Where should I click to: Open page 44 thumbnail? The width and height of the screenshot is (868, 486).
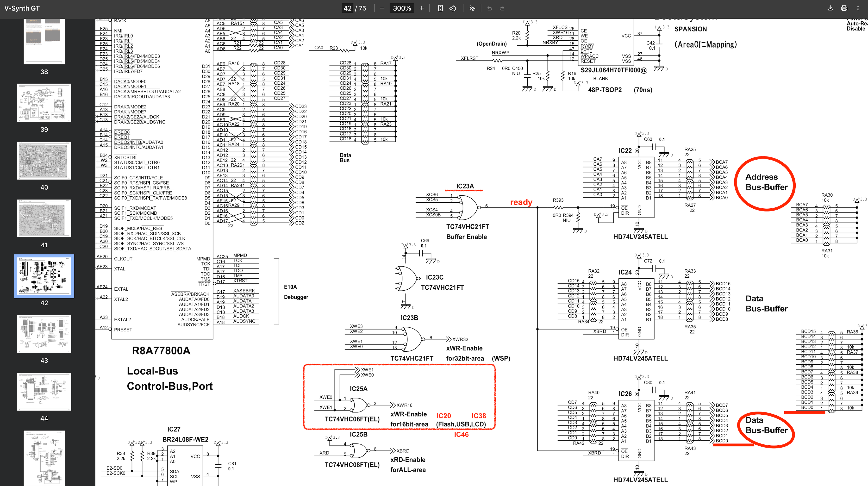pyautogui.click(x=44, y=392)
